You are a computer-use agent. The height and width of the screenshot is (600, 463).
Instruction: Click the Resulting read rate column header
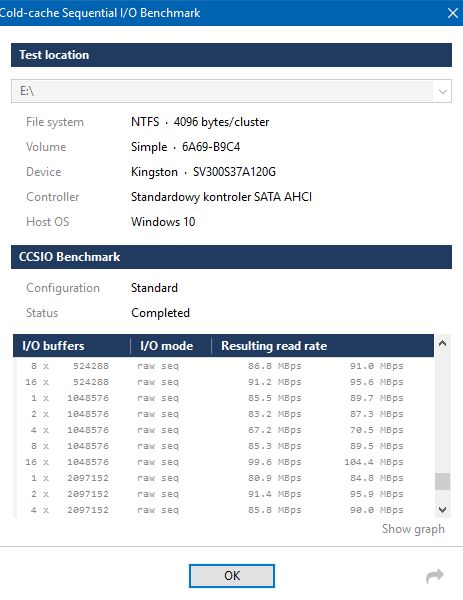point(323,346)
